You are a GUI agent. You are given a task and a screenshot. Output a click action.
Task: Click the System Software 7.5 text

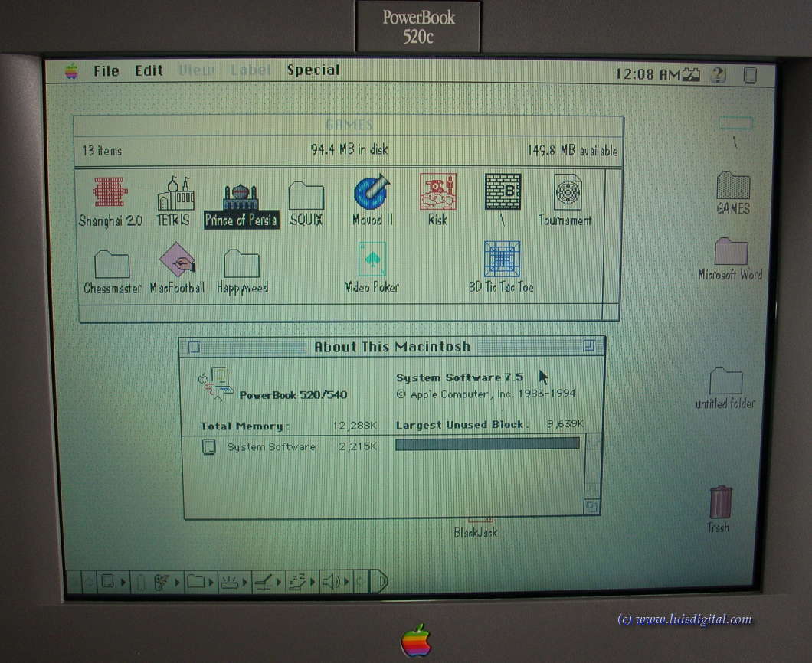coord(460,377)
